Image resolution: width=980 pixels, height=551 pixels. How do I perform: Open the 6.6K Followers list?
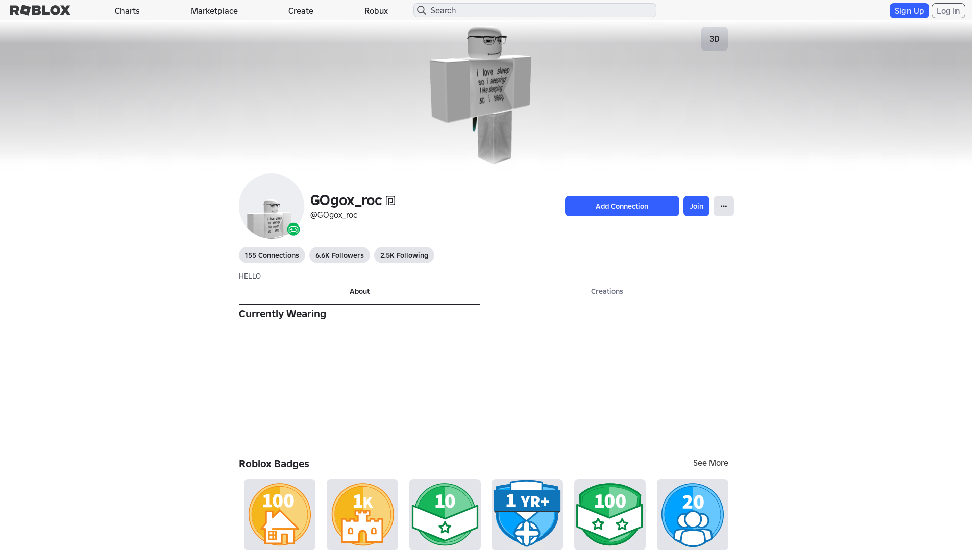(x=339, y=255)
